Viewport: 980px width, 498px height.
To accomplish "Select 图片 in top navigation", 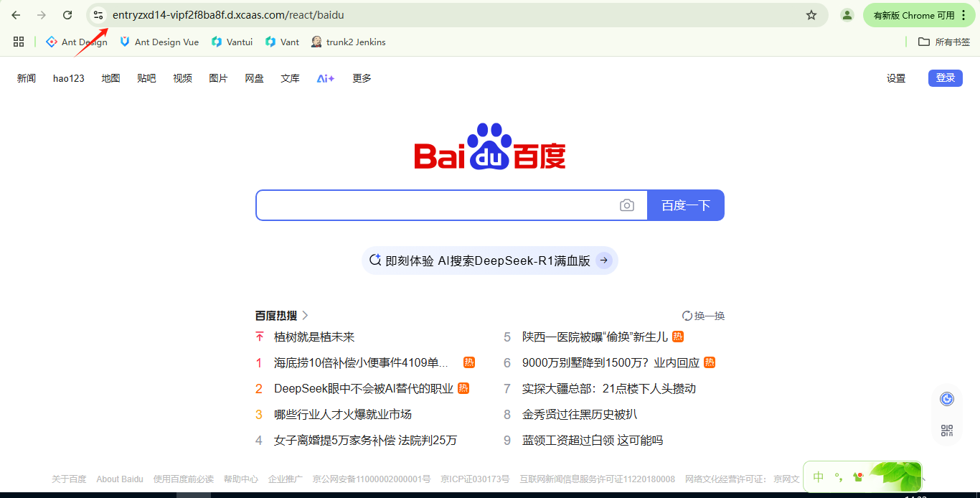I will click(x=218, y=78).
